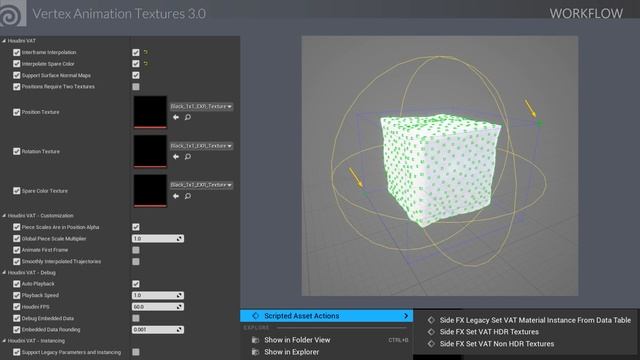Image resolution: width=640 pixels, height=360 pixels.
Task: Click Rotation Texture black thumbnail
Action: point(150,151)
